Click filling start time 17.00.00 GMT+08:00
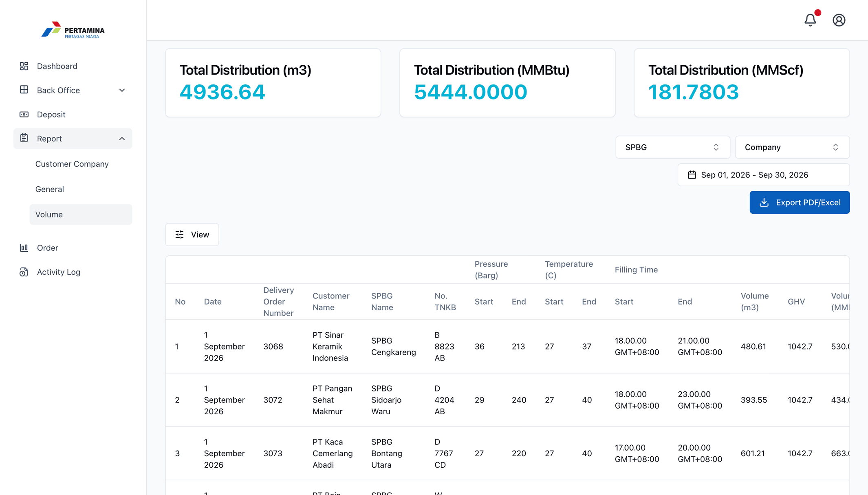868x495 pixels. tap(637, 453)
